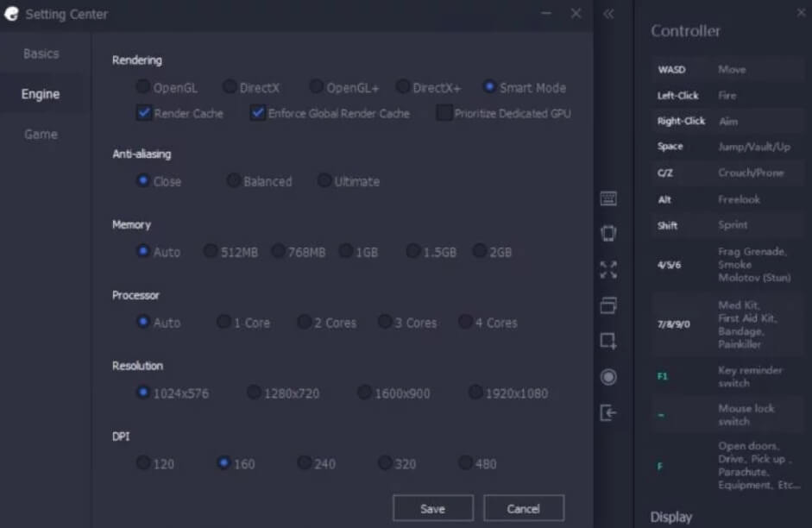812x528 pixels.
Task: Click the Cancel button
Action: coord(523,508)
